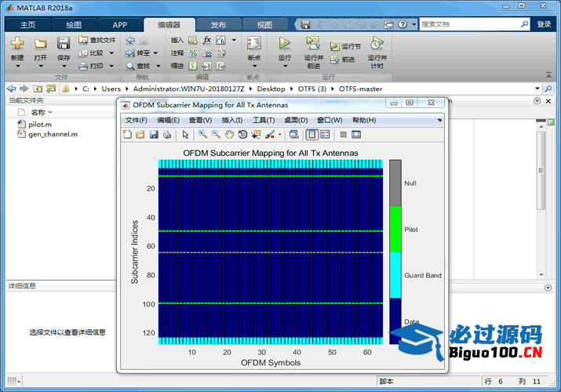
Task: Click Find Files (查找文件) in the ribbon
Action: coord(97,40)
